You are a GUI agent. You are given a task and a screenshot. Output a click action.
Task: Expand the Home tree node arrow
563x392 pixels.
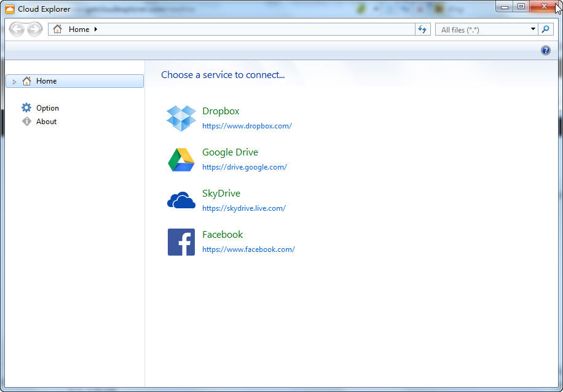click(x=15, y=82)
